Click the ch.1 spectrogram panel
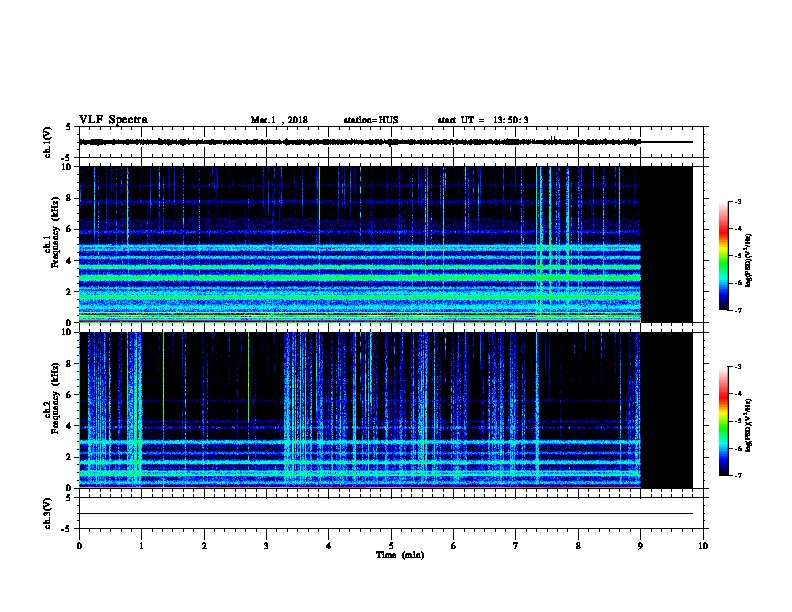792x612 pixels. point(385,244)
